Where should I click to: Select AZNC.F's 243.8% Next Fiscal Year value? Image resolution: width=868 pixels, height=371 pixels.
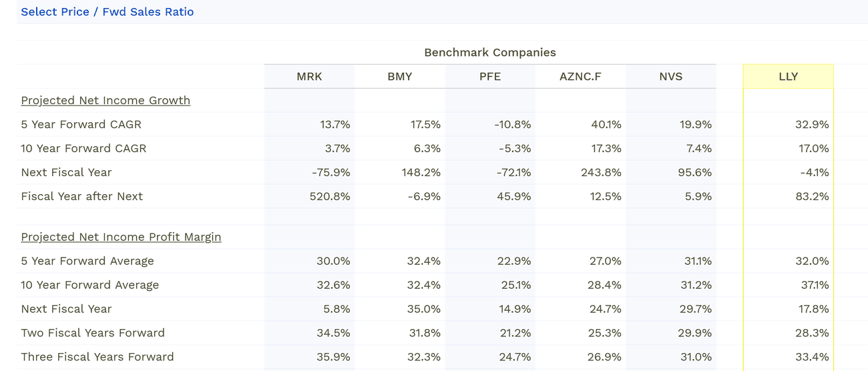[x=601, y=172]
